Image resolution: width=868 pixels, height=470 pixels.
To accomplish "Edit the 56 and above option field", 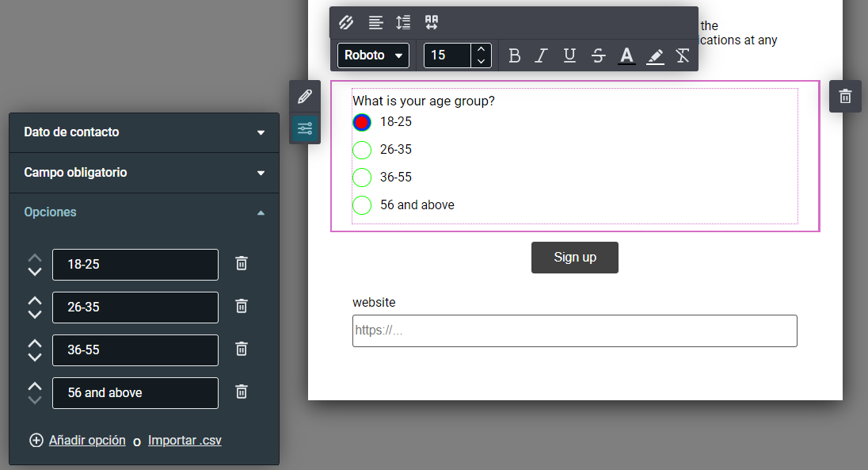I will tap(135, 393).
